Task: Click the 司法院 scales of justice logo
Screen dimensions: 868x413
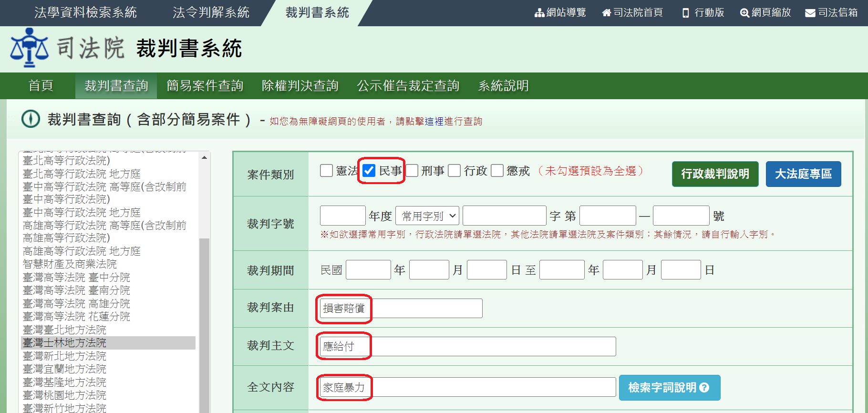Action: pyautogui.click(x=30, y=47)
